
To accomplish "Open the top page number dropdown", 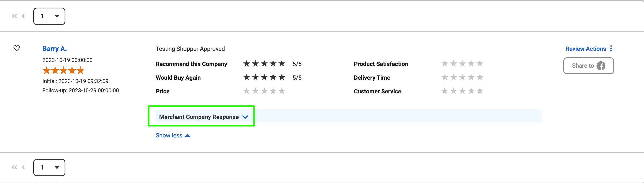I will (x=49, y=16).
